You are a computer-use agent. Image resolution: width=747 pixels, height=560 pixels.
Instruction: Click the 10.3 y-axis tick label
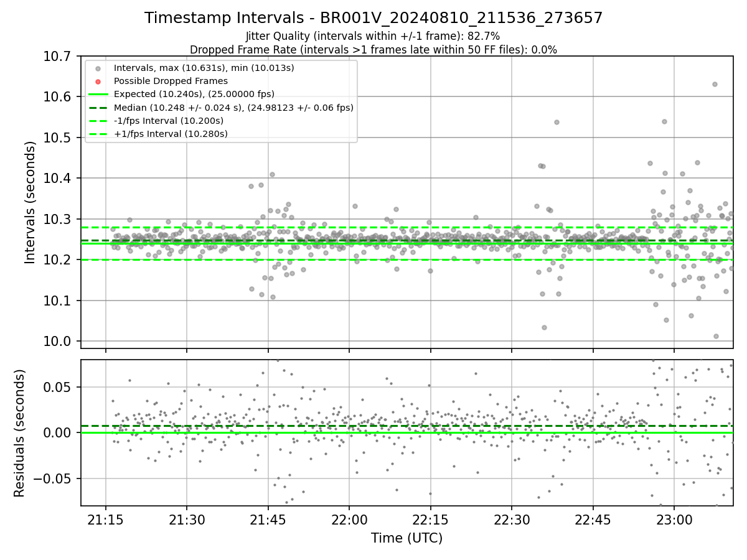pyautogui.click(x=59, y=219)
